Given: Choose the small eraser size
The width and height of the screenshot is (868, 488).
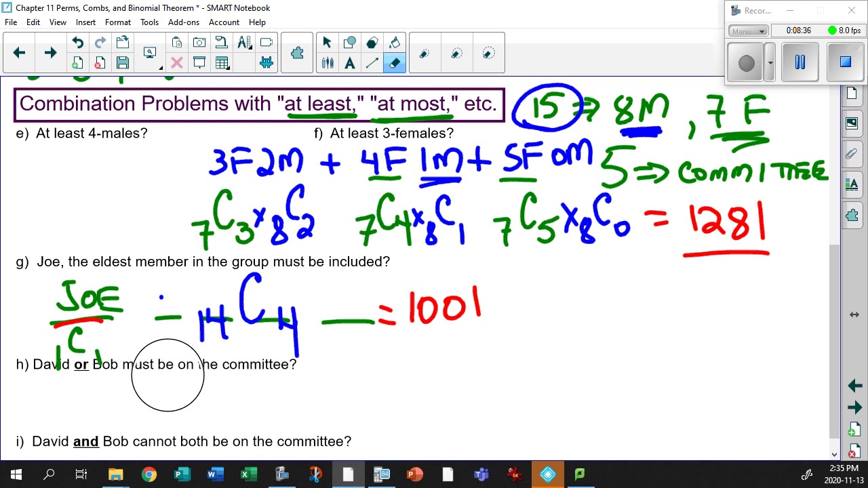Looking at the screenshot, I should click(x=425, y=53).
